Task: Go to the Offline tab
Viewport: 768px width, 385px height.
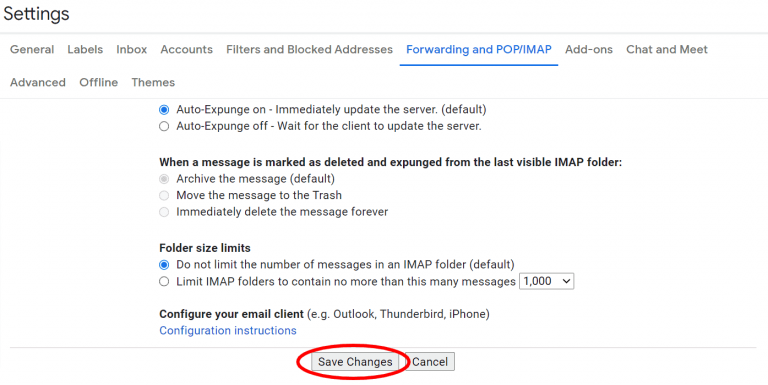Action: tap(98, 82)
